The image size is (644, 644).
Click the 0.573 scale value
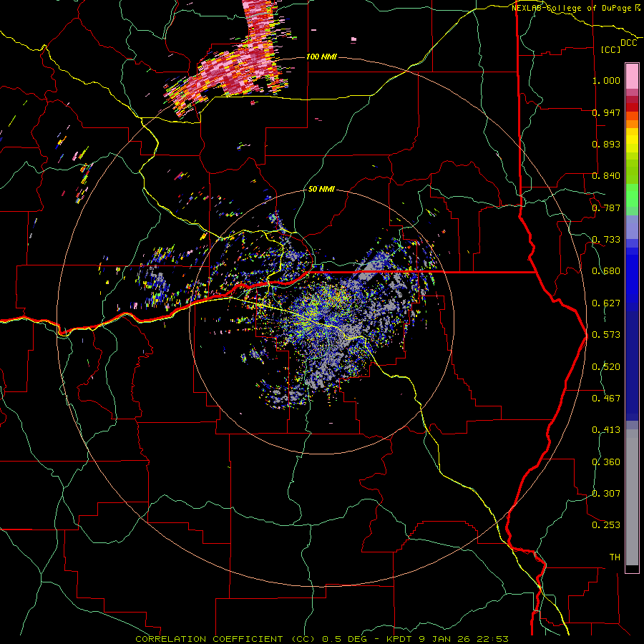606,335
